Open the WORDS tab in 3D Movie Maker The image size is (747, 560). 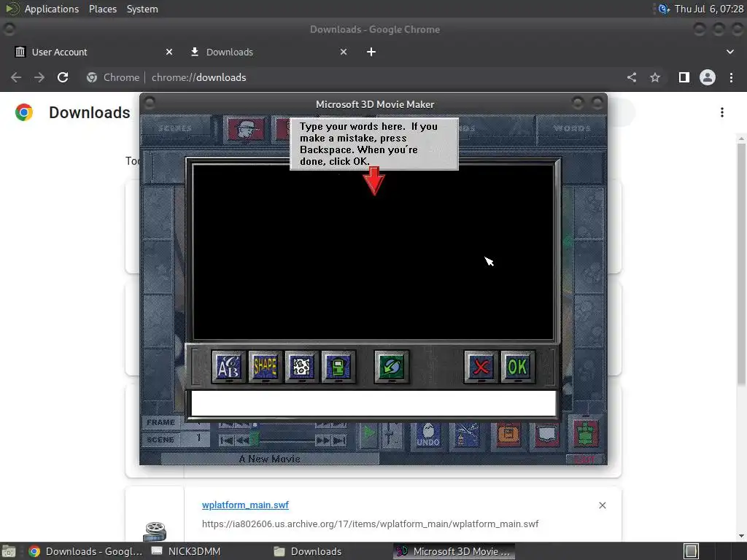[571, 128]
